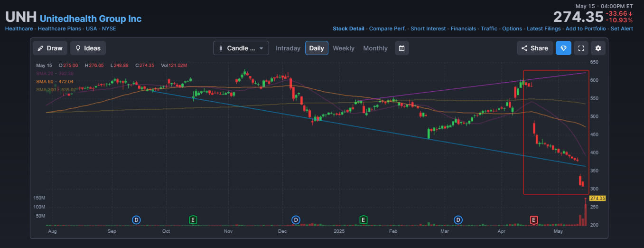Switch to Weekly timeframe
The height and width of the screenshot is (248, 644).
coord(344,48)
